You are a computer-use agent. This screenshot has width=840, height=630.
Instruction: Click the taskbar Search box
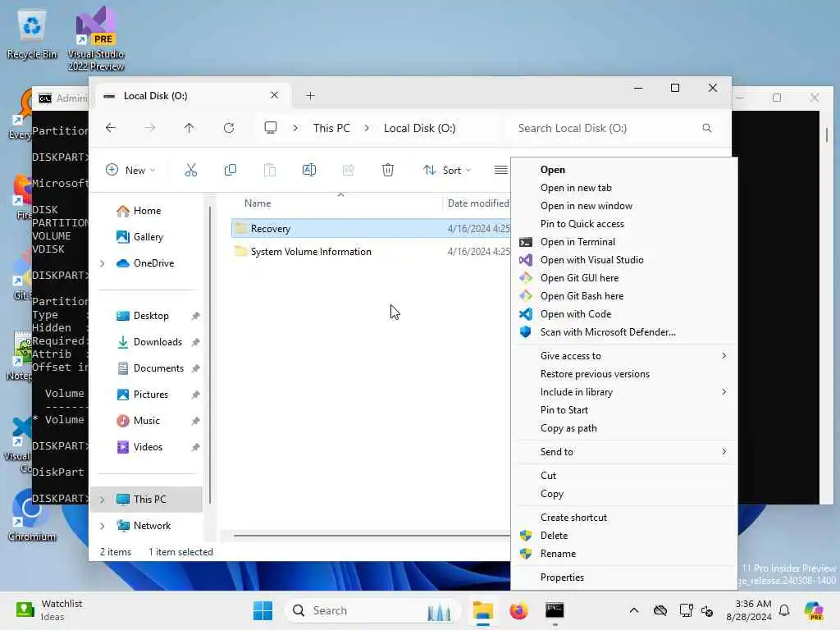373,610
